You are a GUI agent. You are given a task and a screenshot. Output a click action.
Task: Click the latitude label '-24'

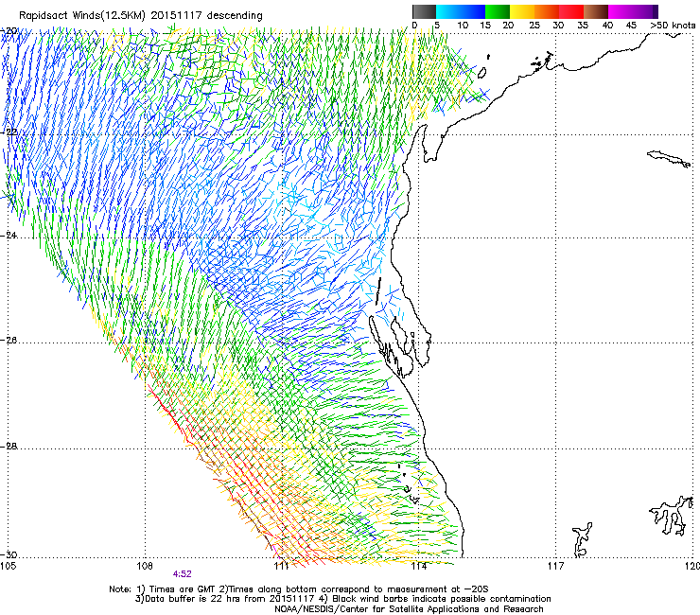(x=9, y=236)
